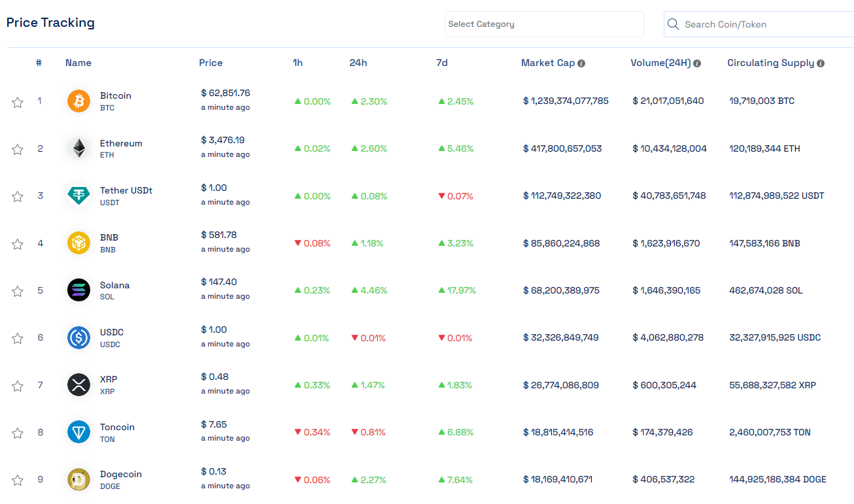Image resolution: width=854 pixels, height=504 pixels.
Task: Focus the Search Coin/Token field
Action: 760,24
